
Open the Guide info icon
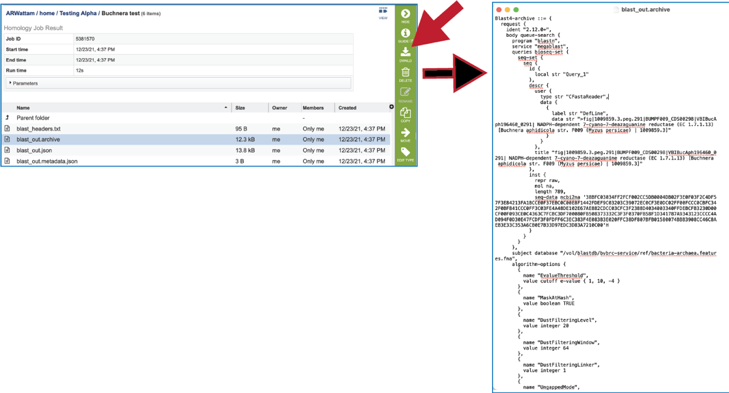(x=405, y=33)
